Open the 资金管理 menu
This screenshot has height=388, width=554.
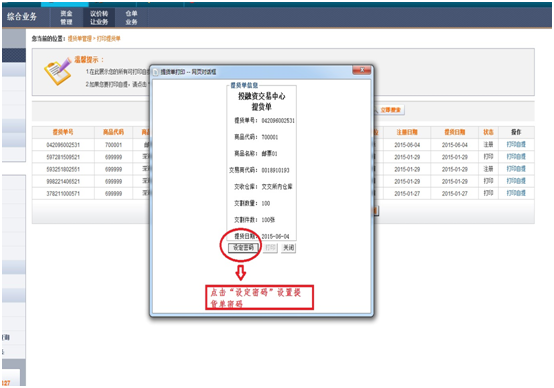click(x=66, y=18)
